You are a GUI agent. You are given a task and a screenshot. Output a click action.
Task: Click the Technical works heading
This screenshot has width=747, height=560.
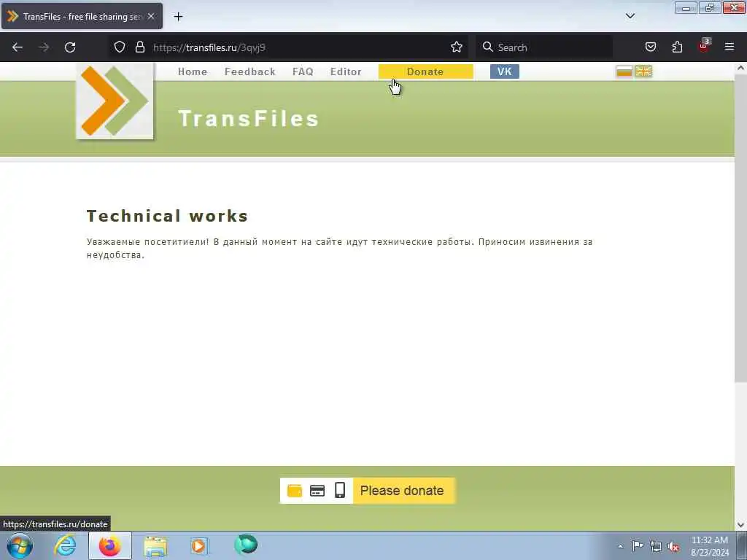point(167,216)
